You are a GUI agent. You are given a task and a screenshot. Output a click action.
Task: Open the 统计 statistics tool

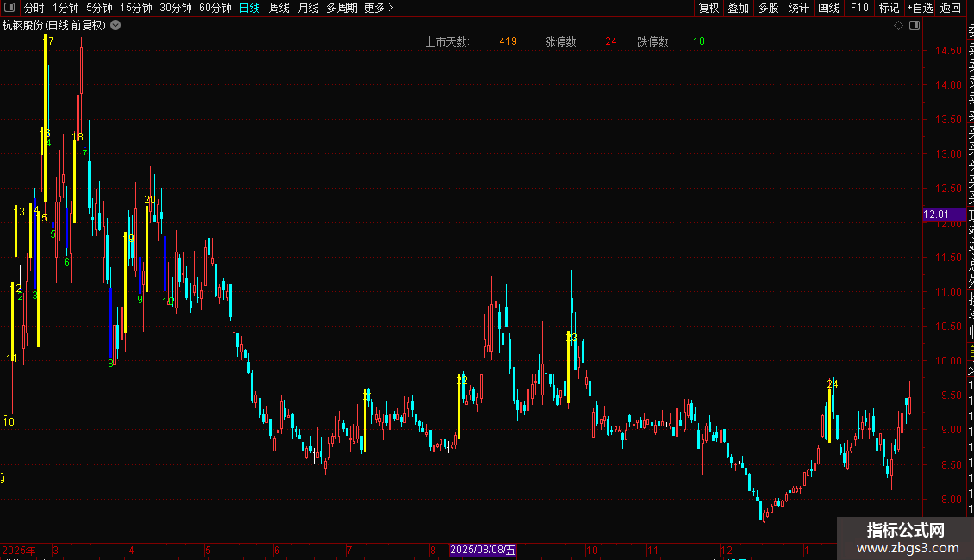click(798, 8)
